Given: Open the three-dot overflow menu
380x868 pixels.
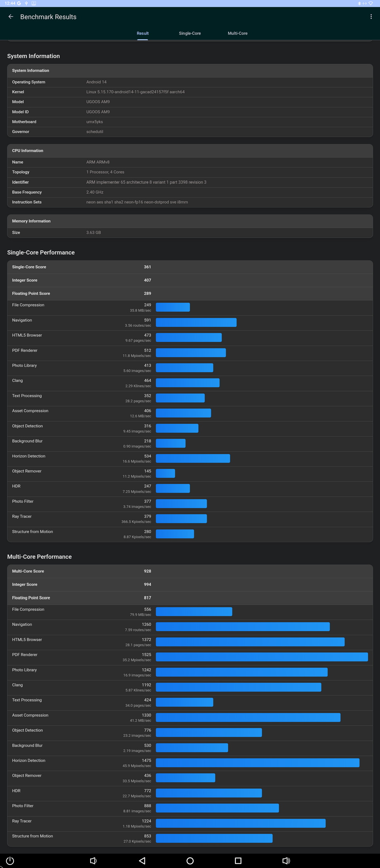Looking at the screenshot, I should click(371, 17).
